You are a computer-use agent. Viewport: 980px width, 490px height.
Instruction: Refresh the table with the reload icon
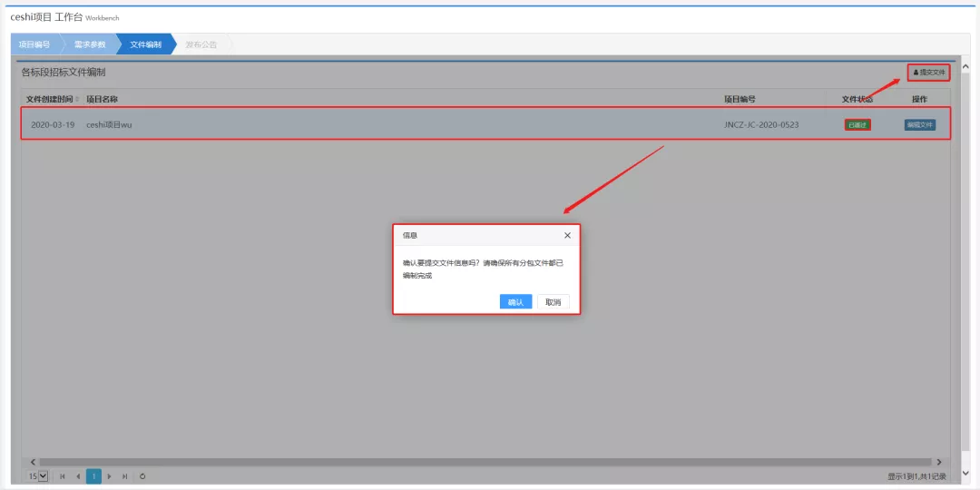pyautogui.click(x=142, y=475)
